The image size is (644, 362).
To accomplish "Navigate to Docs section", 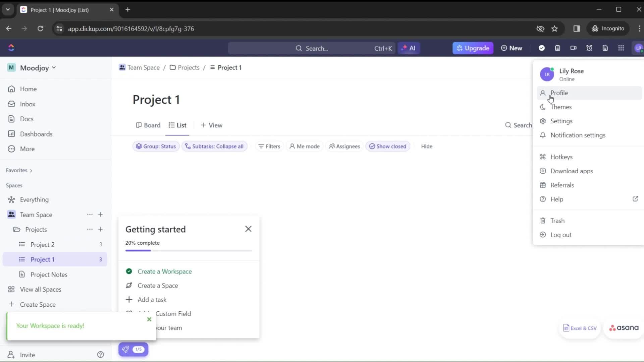I will (x=26, y=119).
